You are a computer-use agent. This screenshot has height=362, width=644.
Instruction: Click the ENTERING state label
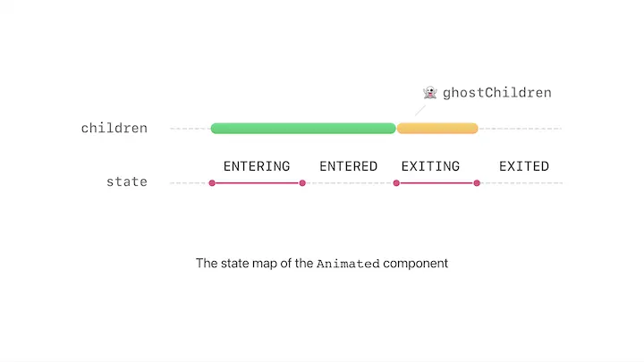[x=257, y=166]
